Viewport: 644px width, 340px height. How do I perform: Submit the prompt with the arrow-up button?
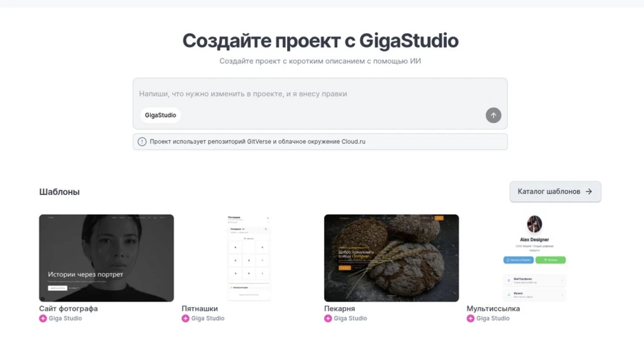click(493, 115)
